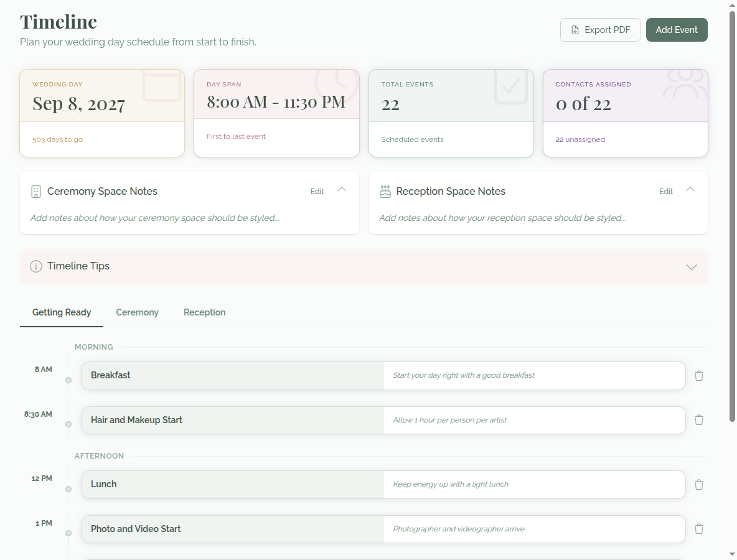
Task: Click the reception notes placeholder text
Action: 502,218
